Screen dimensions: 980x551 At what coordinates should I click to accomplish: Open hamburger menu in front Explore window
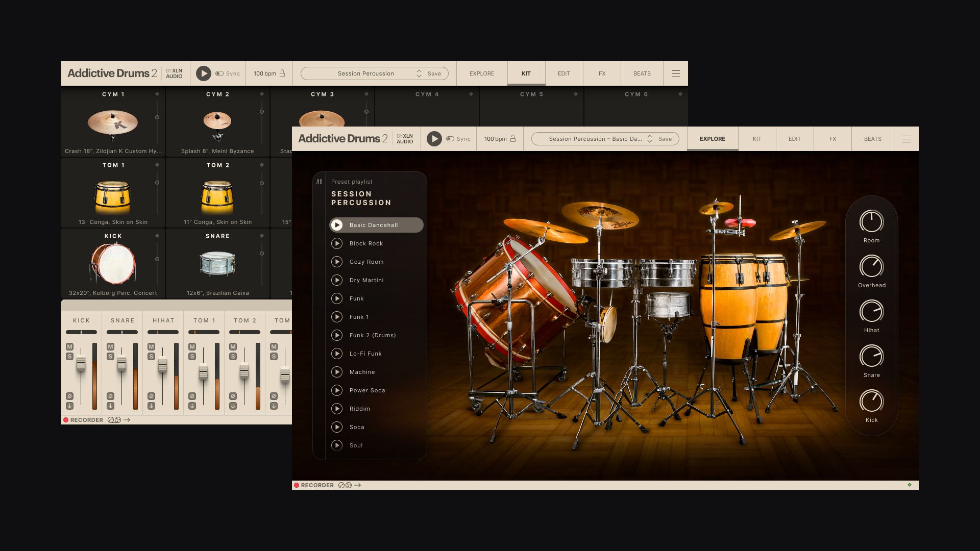[x=906, y=139]
